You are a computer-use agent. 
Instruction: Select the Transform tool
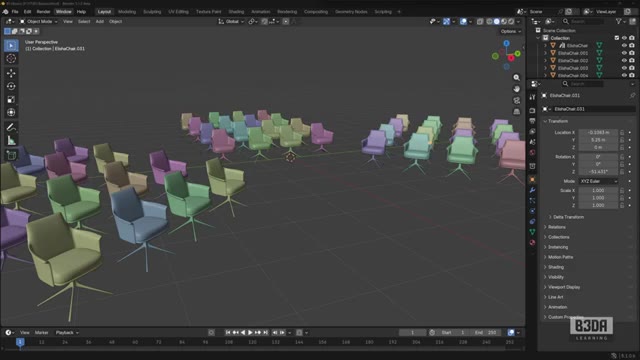point(11,112)
